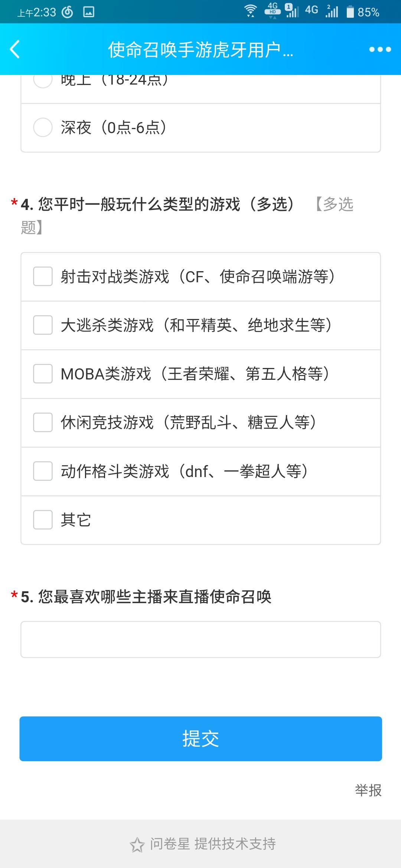Check 射击对战类游戏 checkbox

click(x=43, y=276)
